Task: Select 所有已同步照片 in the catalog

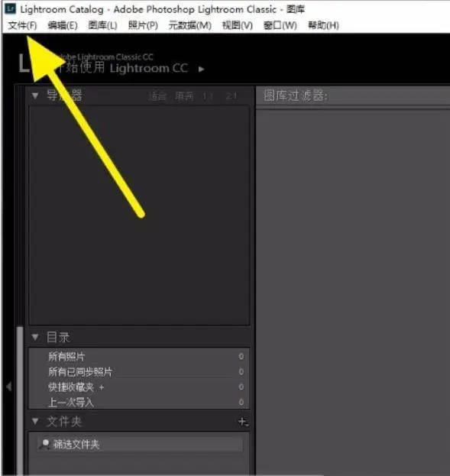Action: tap(139, 371)
